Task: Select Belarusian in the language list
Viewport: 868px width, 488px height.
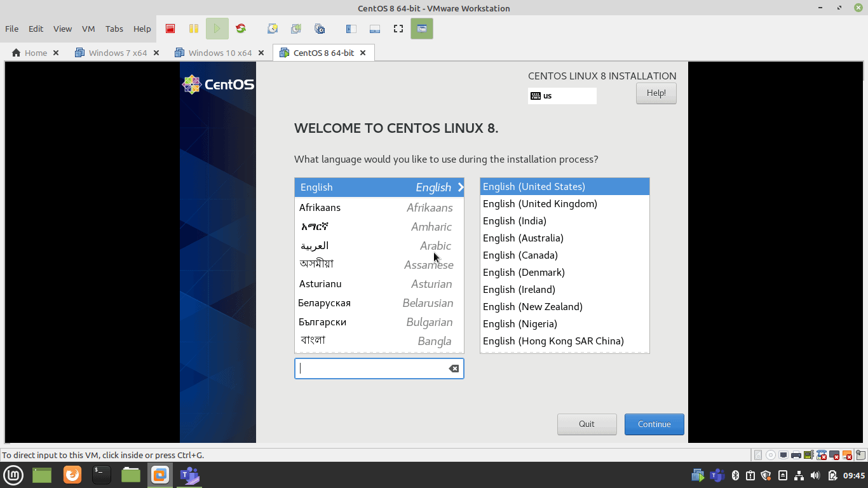Action: [x=379, y=303]
